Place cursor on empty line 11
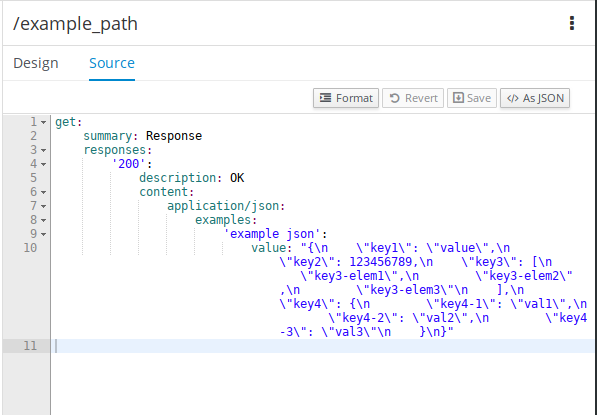597x415 pixels. [324, 346]
